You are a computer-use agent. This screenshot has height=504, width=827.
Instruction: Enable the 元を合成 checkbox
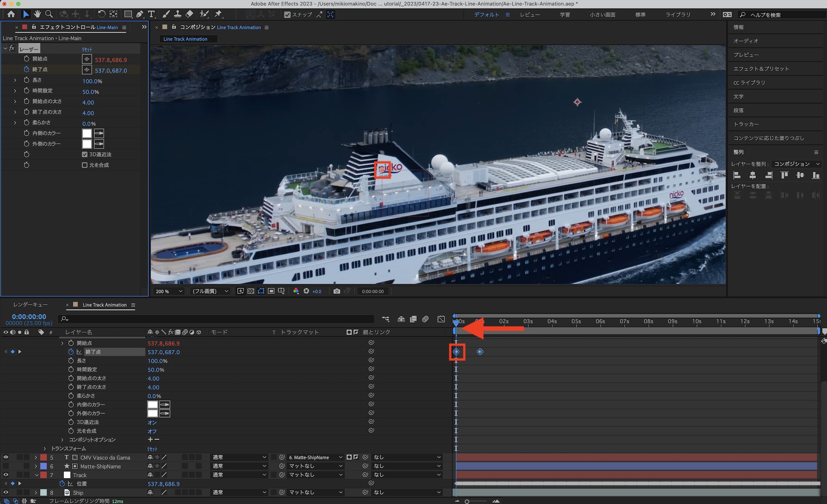pos(85,165)
